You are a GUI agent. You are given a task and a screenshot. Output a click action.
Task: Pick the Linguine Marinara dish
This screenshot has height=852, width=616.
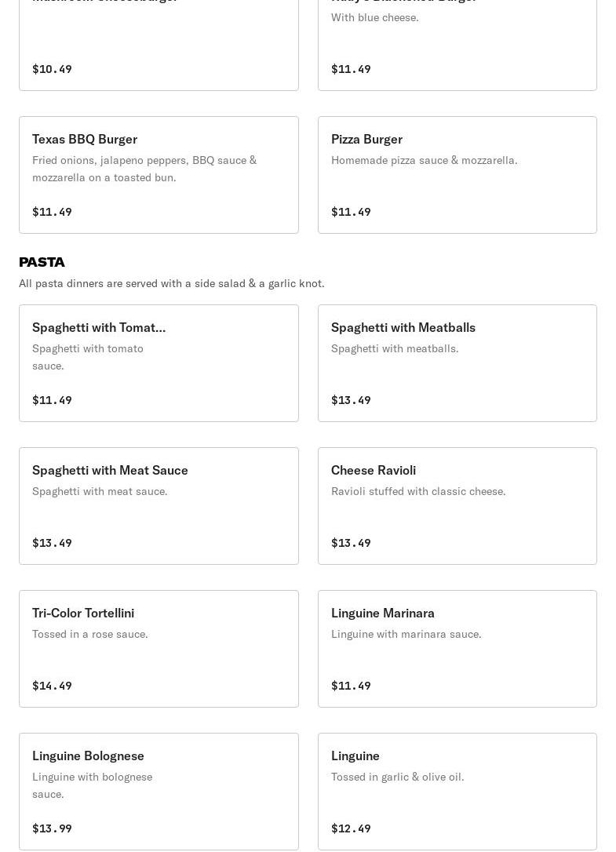click(457, 648)
